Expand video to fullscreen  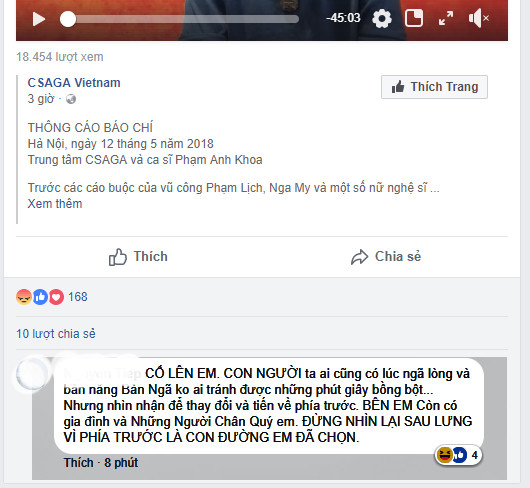[446, 18]
